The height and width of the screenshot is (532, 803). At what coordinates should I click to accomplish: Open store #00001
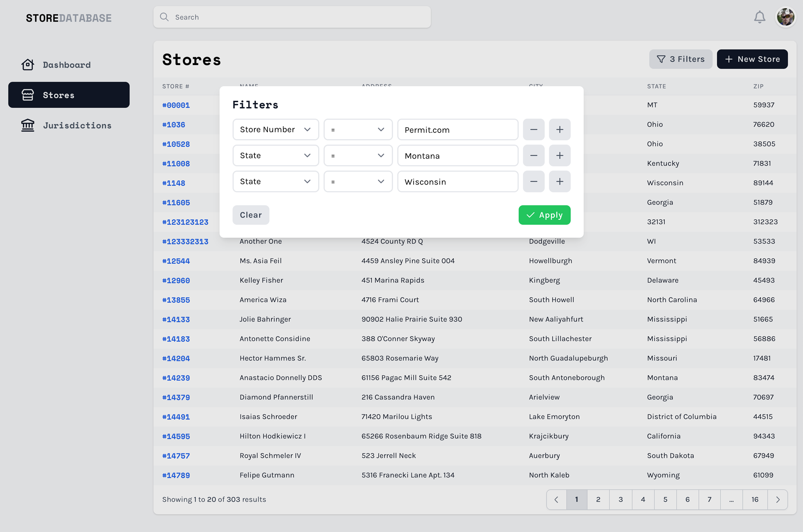tap(176, 105)
